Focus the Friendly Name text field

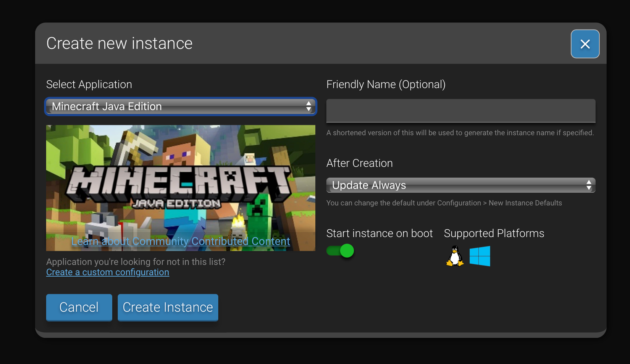click(x=460, y=111)
